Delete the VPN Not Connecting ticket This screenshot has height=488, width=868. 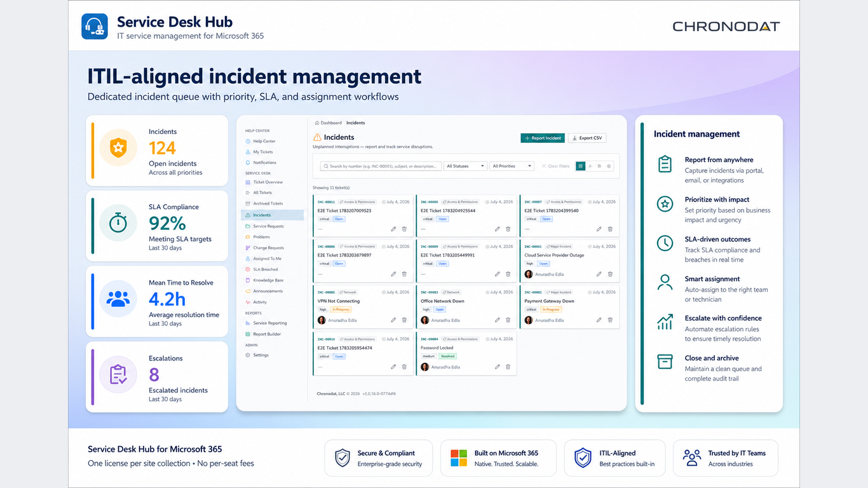[x=404, y=320]
